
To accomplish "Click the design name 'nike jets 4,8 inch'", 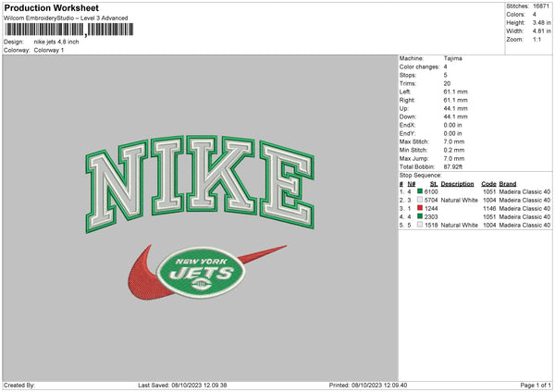I will coord(56,42).
